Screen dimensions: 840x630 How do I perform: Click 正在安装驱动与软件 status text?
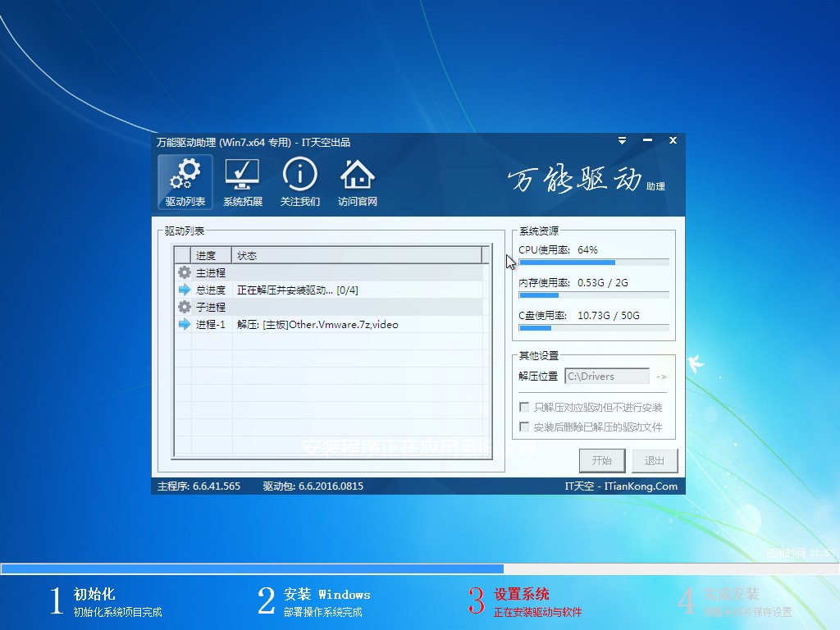[537, 612]
